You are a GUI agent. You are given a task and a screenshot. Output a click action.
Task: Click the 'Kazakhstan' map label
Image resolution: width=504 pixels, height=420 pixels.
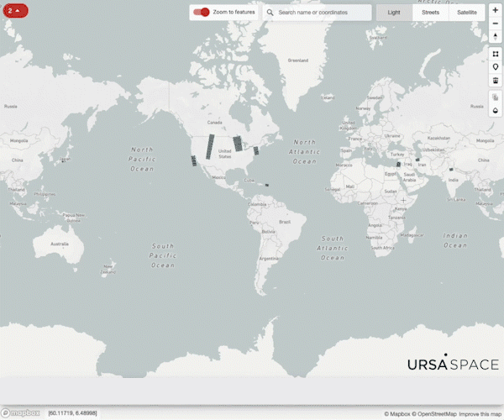438,138
